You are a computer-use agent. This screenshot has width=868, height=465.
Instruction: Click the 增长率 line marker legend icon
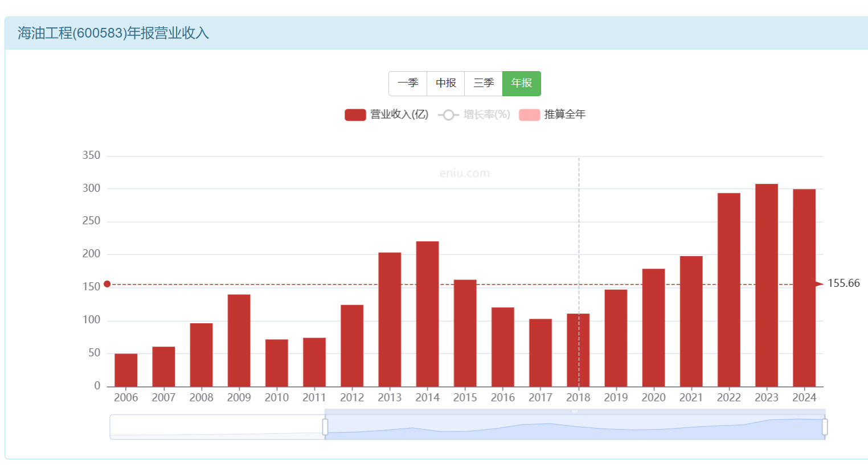coord(448,115)
